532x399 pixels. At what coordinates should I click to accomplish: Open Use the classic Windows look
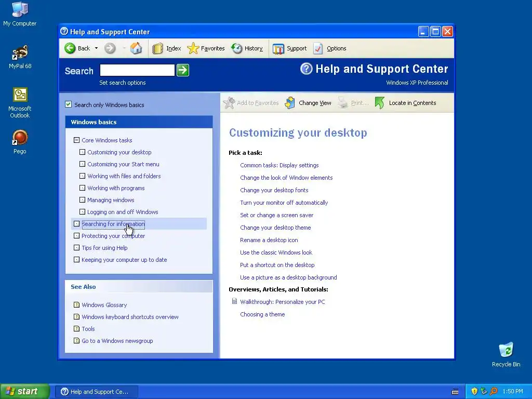coord(276,252)
